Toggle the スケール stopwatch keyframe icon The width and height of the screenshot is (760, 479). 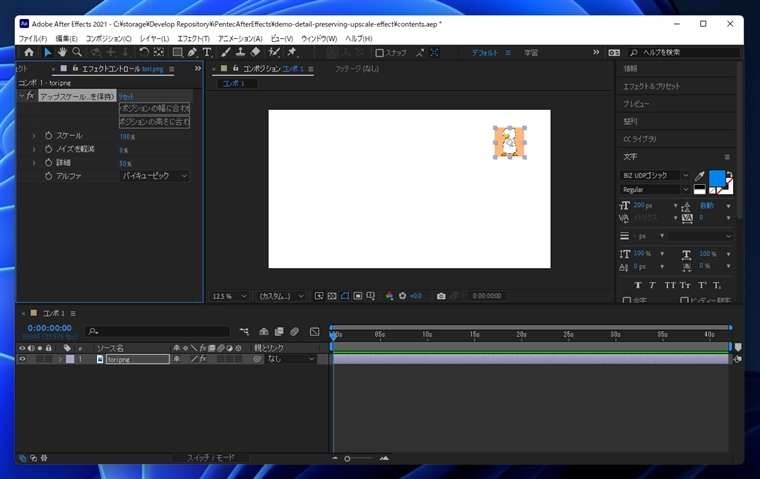[47, 136]
